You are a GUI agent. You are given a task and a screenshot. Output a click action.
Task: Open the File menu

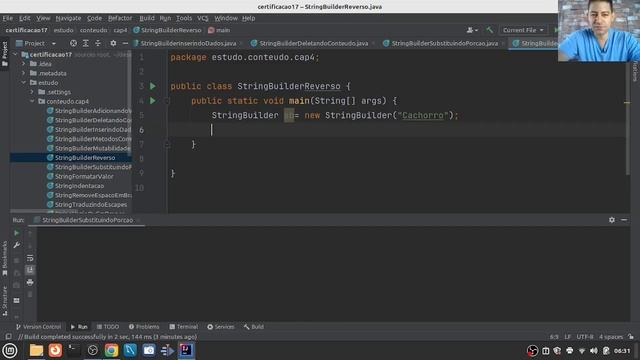[7, 18]
